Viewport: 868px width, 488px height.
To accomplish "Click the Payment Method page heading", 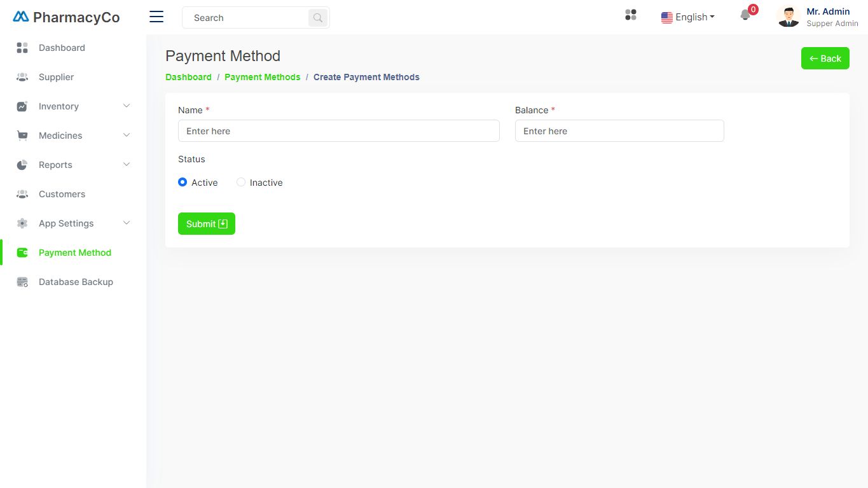I will point(223,56).
